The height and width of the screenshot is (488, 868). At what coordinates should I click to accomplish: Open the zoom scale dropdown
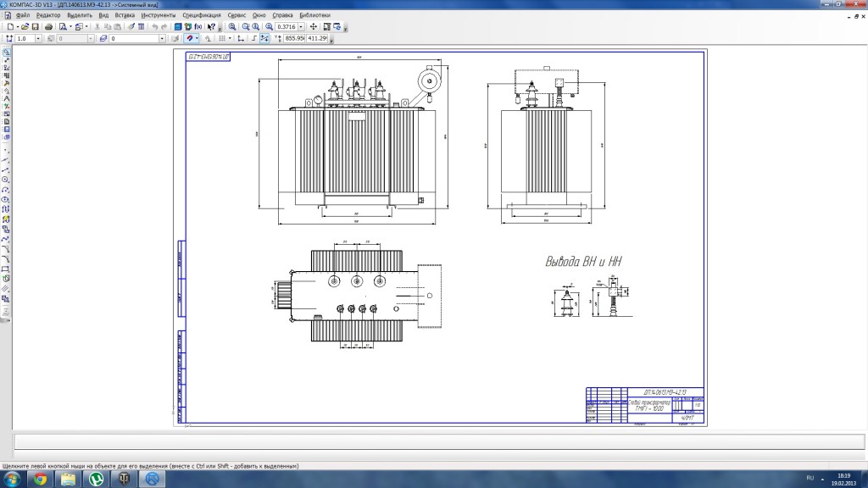tap(301, 26)
